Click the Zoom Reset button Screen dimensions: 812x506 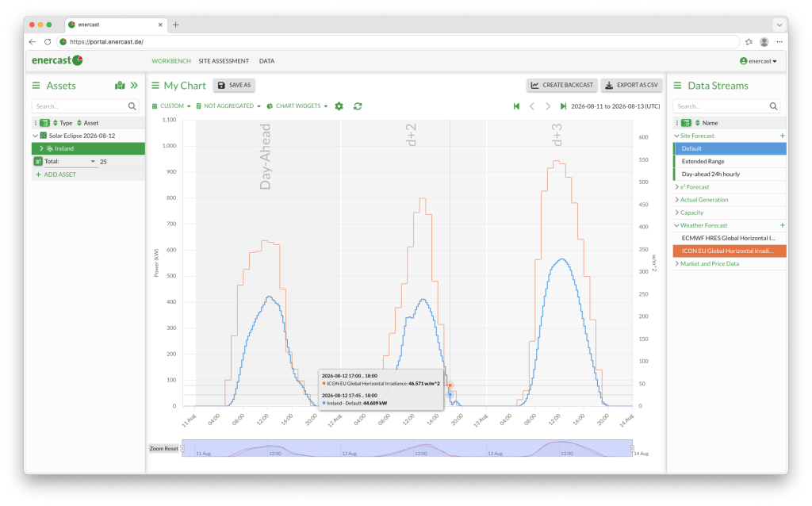click(x=163, y=449)
